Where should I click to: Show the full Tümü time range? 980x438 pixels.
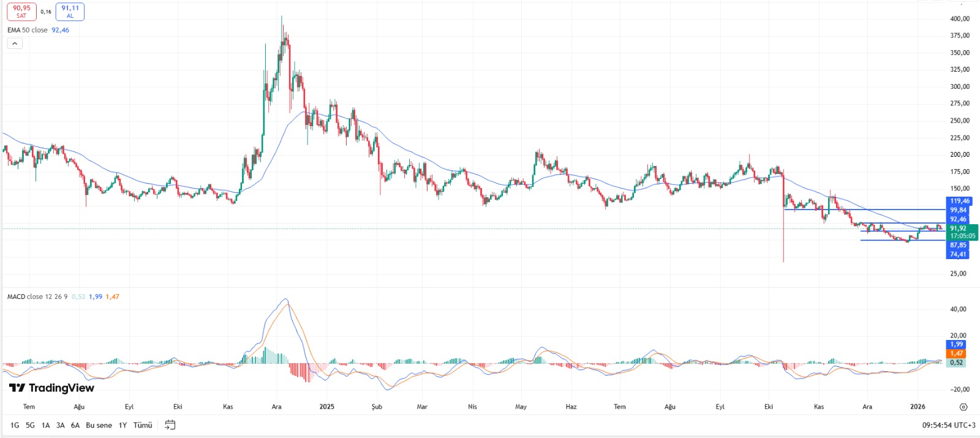point(143,425)
